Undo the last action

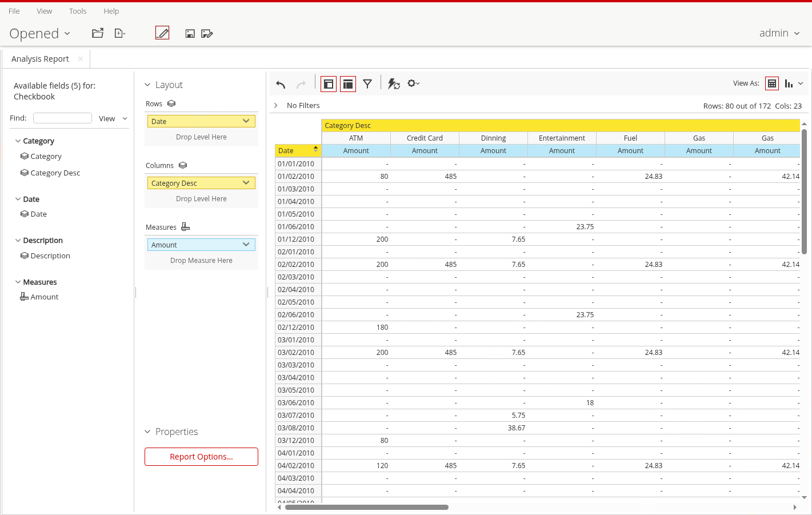pos(281,84)
